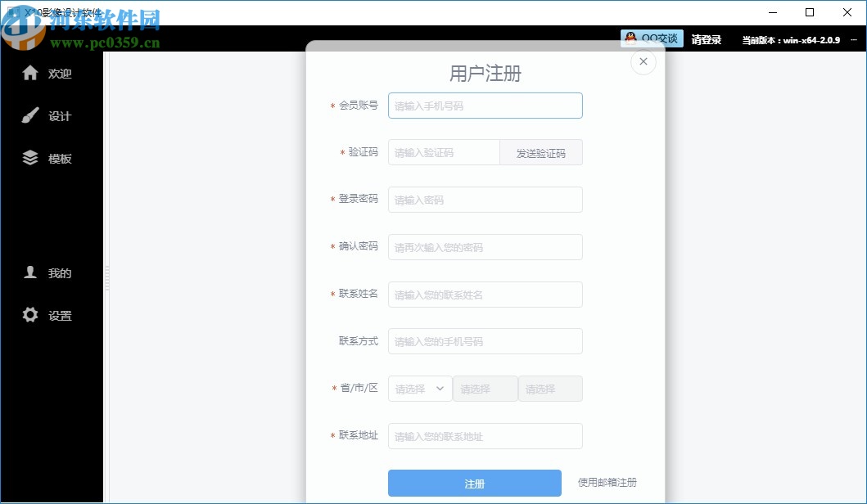Focus the 会员账号 phone number field
Viewport: 867px width, 504px height.
485,105
